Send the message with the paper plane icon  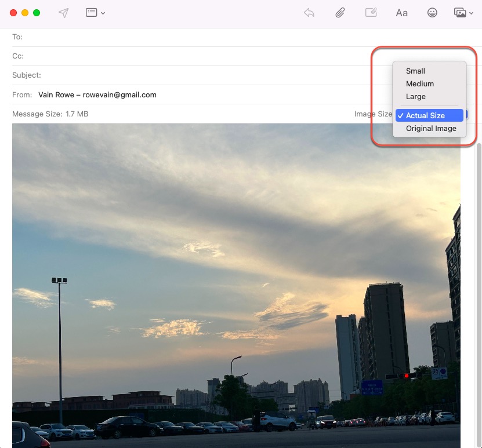tap(63, 12)
